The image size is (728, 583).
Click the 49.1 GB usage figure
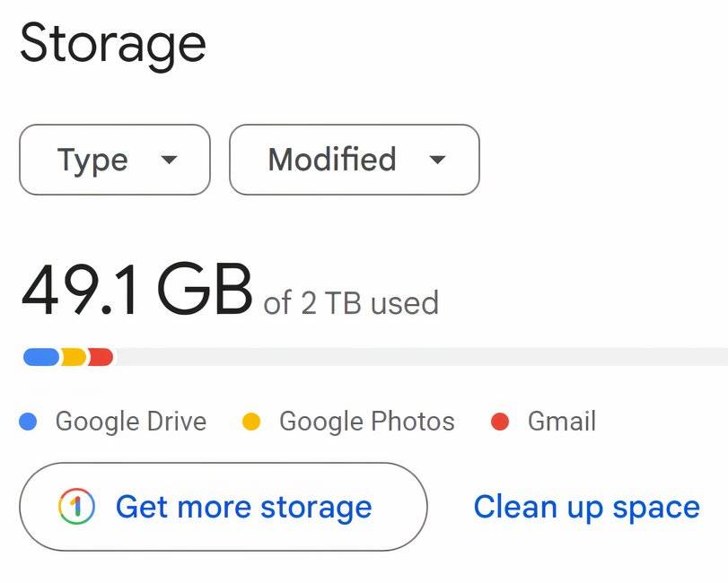click(x=136, y=291)
